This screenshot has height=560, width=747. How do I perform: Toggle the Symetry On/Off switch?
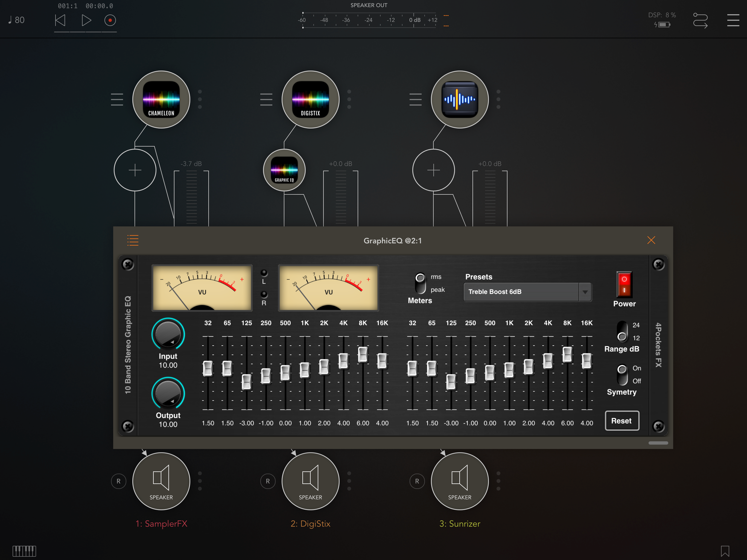point(622,374)
